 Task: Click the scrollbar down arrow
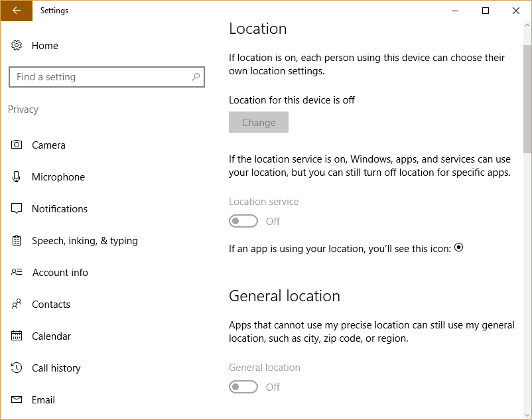tap(527, 415)
